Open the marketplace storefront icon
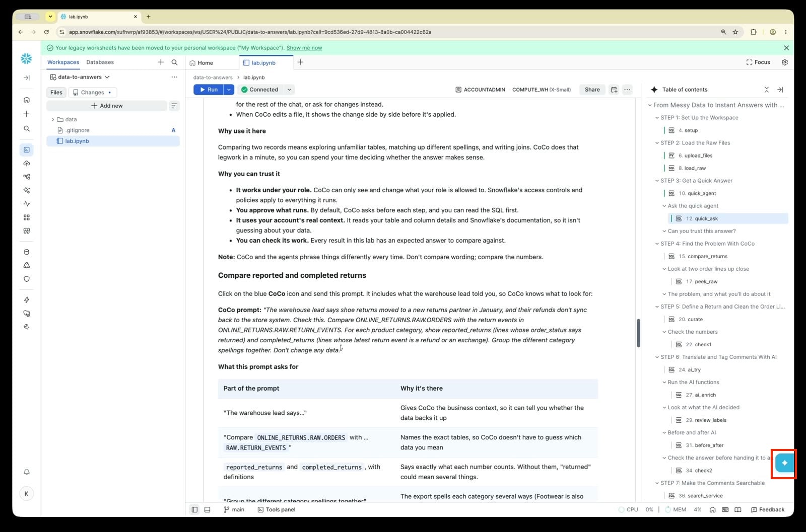The height and width of the screenshot is (532, 806). [27, 231]
